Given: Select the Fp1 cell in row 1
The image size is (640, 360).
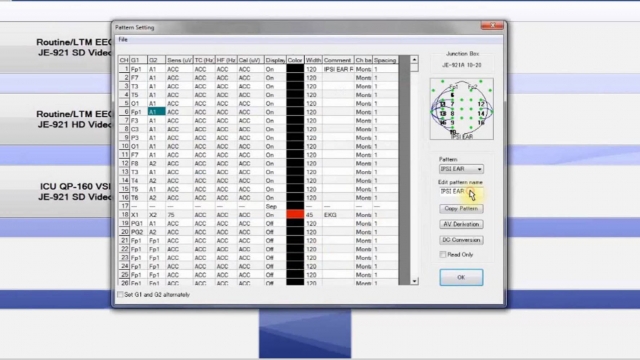Looking at the screenshot, I should pyautogui.click(x=138, y=69).
